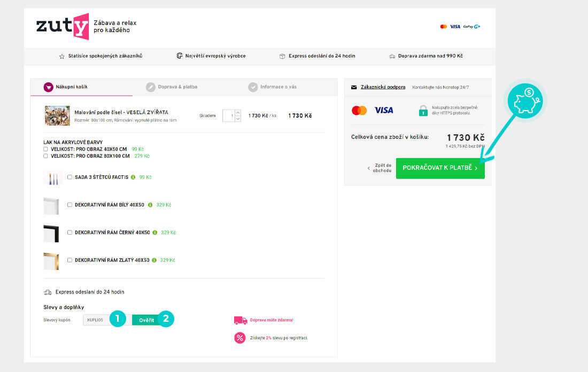Tick Dekorativní rám zlatý 40x50 checkbox
Viewport: 588px width, 372px height.
(x=70, y=260)
